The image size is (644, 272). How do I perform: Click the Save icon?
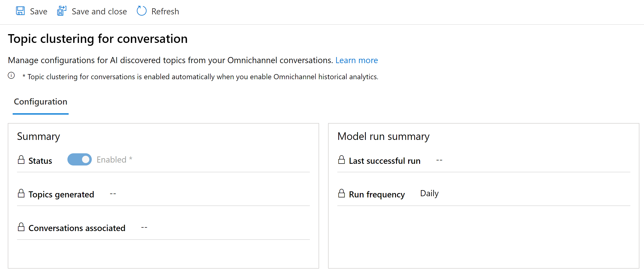(x=20, y=11)
